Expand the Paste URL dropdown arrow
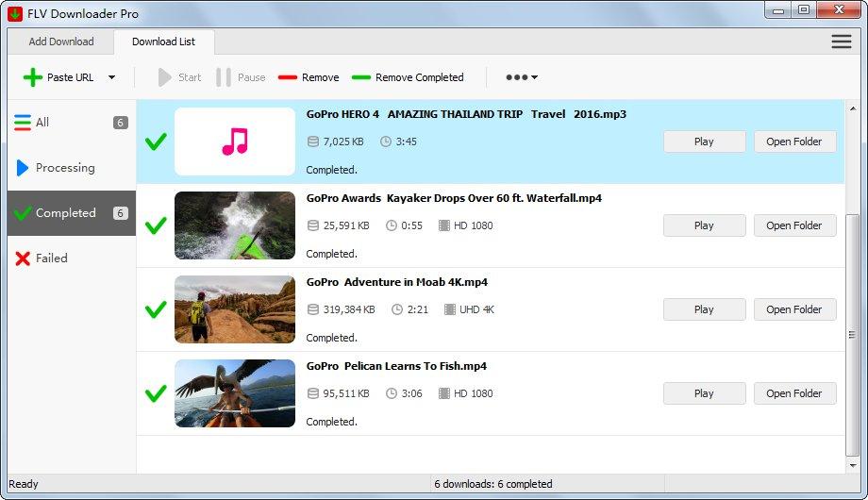The width and height of the screenshot is (868, 500). 112,77
